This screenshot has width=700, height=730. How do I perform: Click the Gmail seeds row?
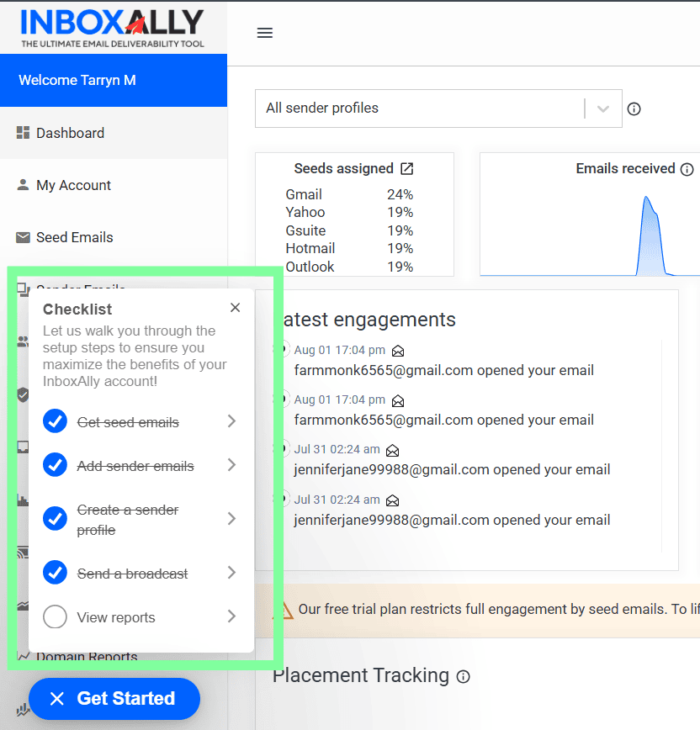coord(349,194)
